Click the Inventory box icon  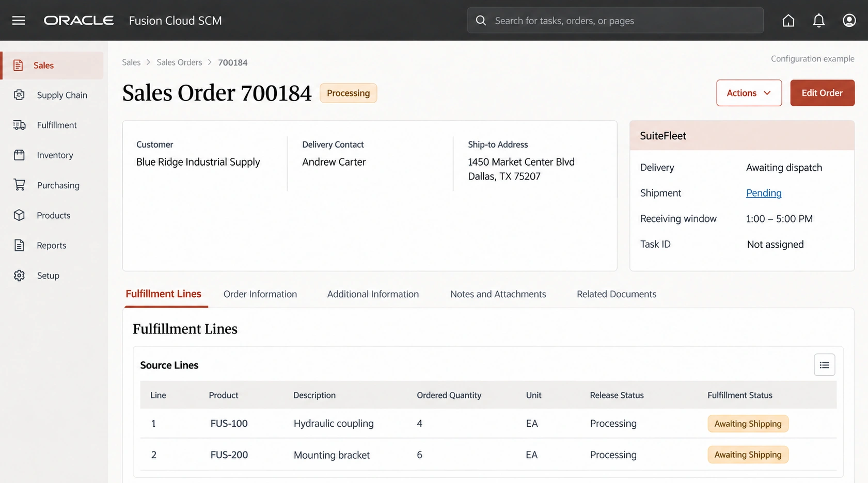click(x=19, y=155)
